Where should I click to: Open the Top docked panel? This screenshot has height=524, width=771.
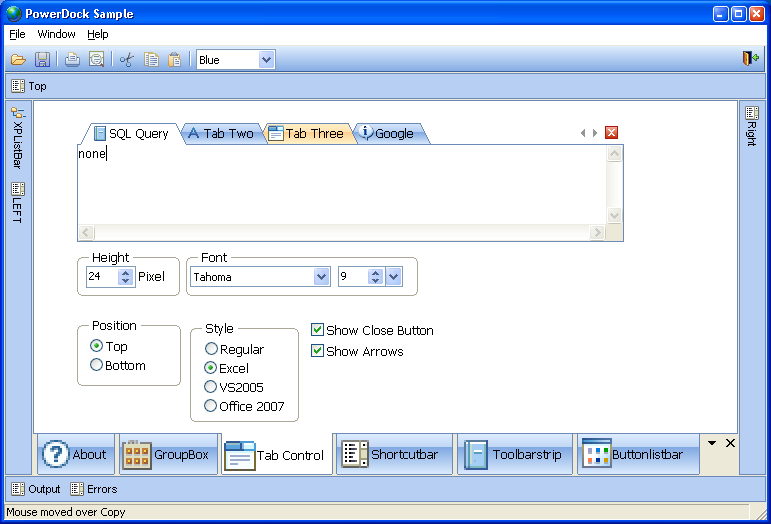[29, 86]
